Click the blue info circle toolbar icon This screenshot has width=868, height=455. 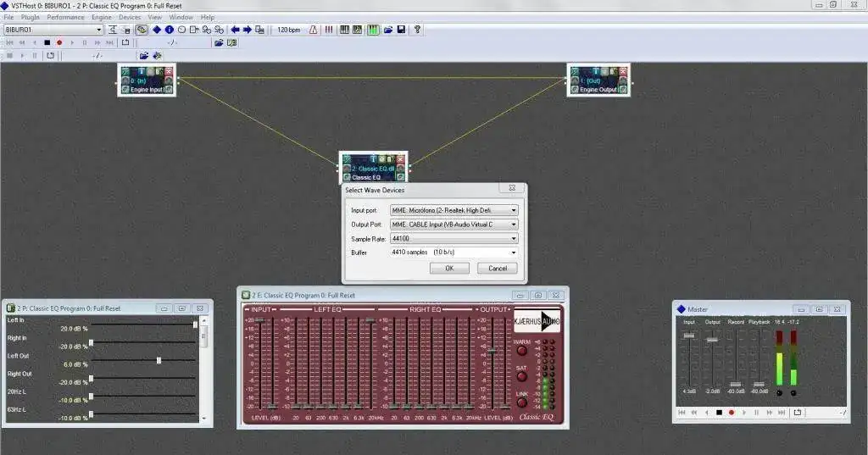tap(169, 30)
